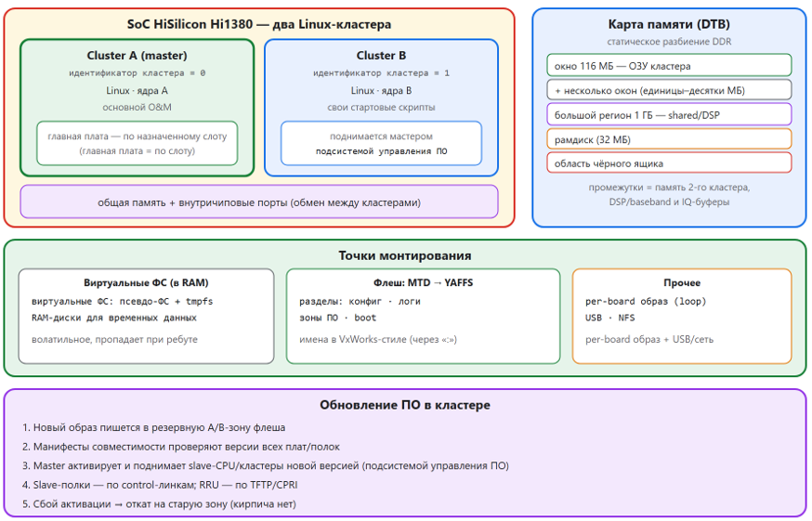
Task: Click 'идентификатор кластера = 0' text
Action: pos(138,73)
